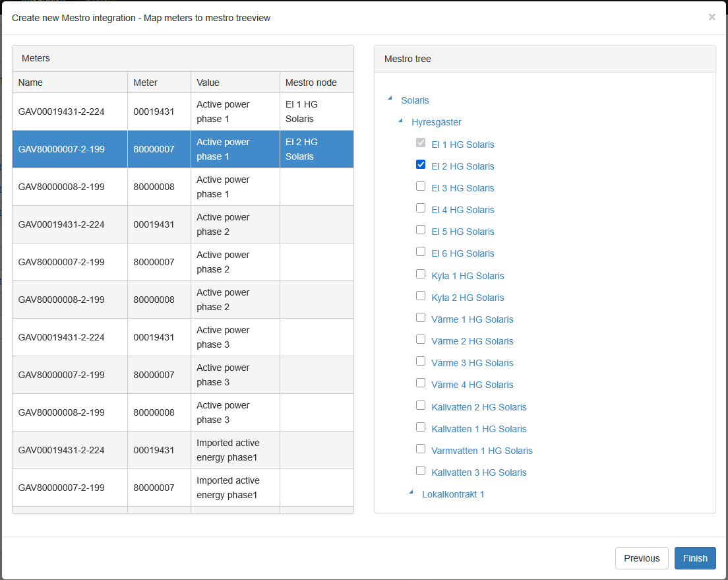Click the Mestro node column header

(x=317, y=82)
